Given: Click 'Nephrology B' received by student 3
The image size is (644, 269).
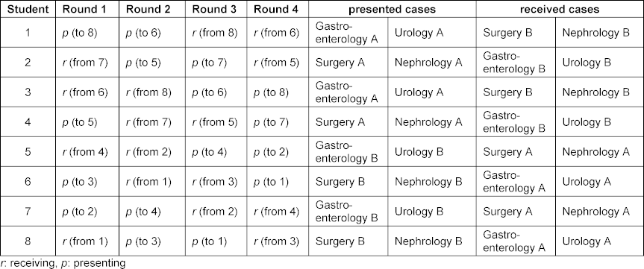Looking at the screenshot, I should click(596, 92).
